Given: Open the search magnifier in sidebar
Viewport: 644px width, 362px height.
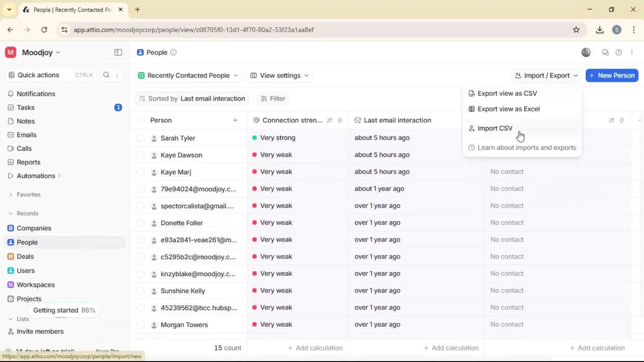Looking at the screenshot, I should [106, 75].
